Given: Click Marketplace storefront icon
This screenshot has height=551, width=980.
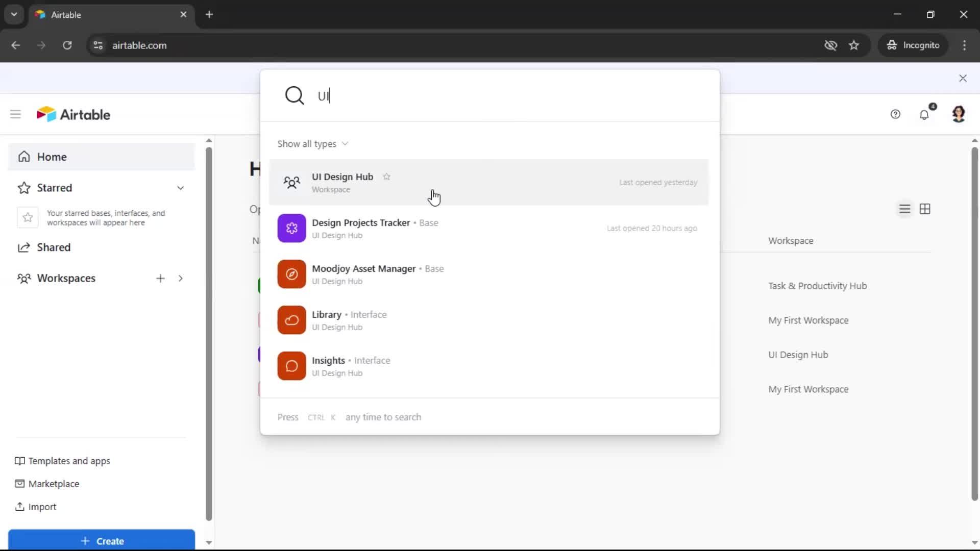Looking at the screenshot, I should 19,484.
